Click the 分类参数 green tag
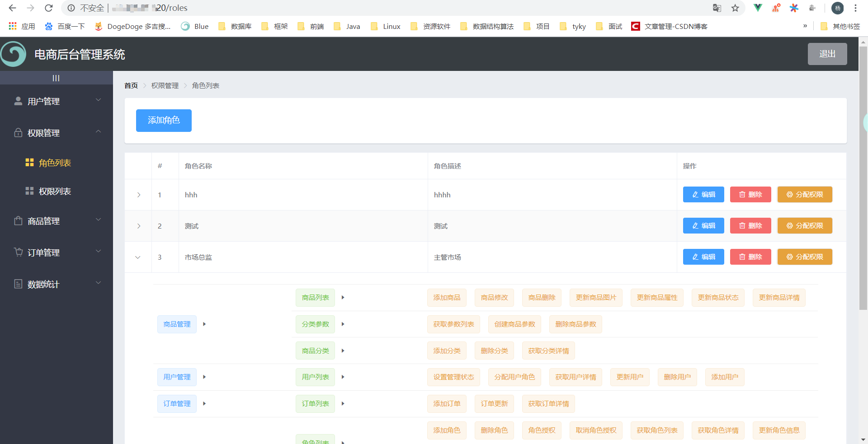The width and height of the screenshot is (868, 444). [315, 324]
